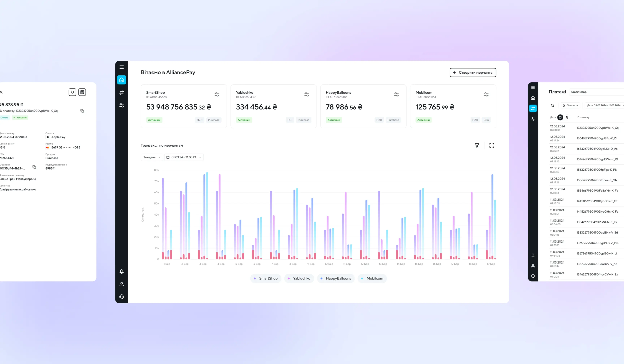
Task: Expand the transactions chart to fullscreen
Action: click(x=492, y=145)
